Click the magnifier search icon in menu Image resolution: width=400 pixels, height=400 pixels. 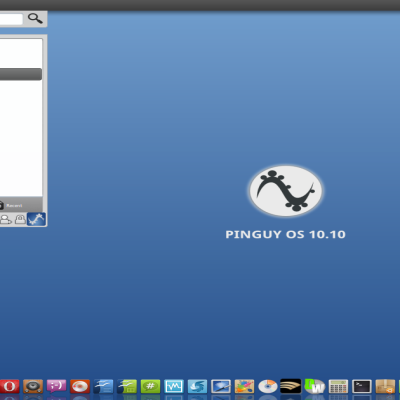[x=35, y=18]
